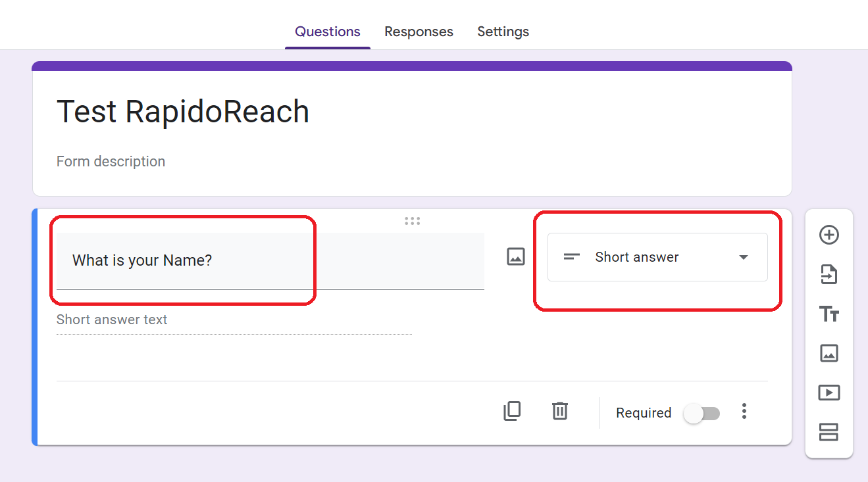Click the Add video icon

829,393
